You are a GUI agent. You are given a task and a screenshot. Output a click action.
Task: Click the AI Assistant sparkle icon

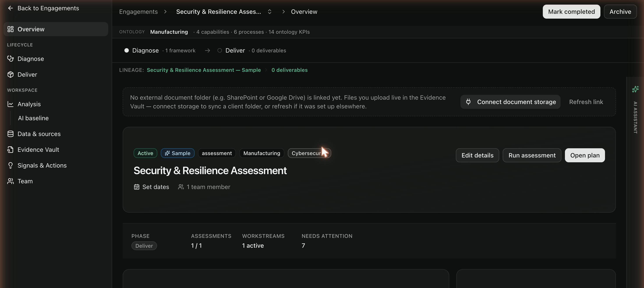click(635, 89)
